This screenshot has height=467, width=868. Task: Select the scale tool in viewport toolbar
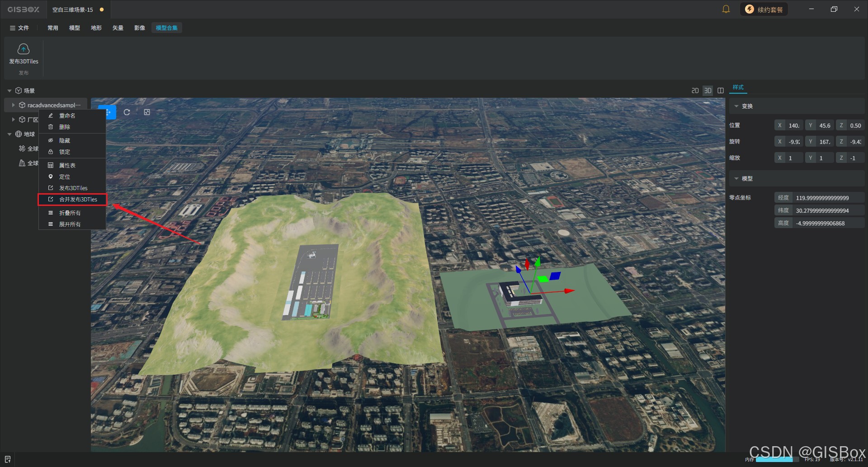147,112
